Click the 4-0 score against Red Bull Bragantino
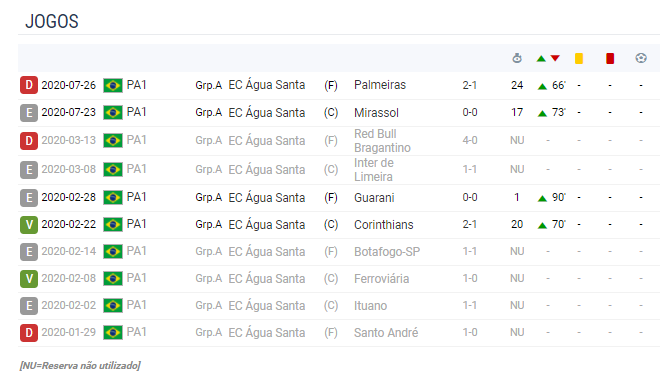660x377 pixels. click(470, 140)
